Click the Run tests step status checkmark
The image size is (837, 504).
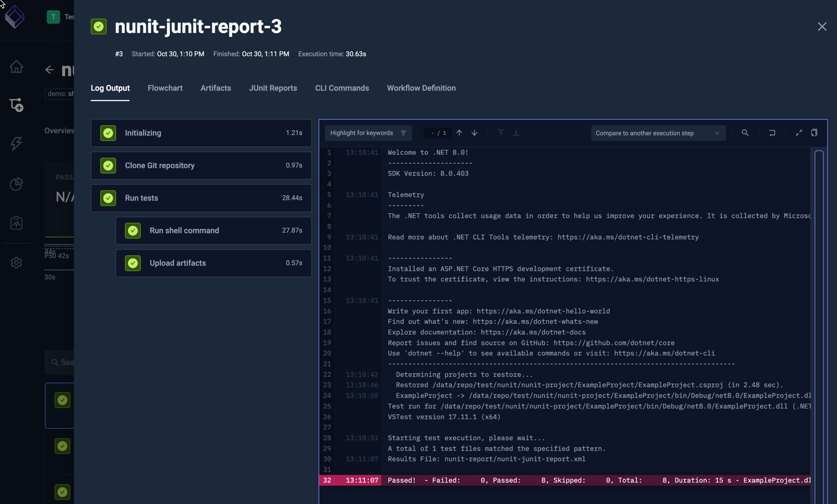pyautogui.click(x=108, y=198)
